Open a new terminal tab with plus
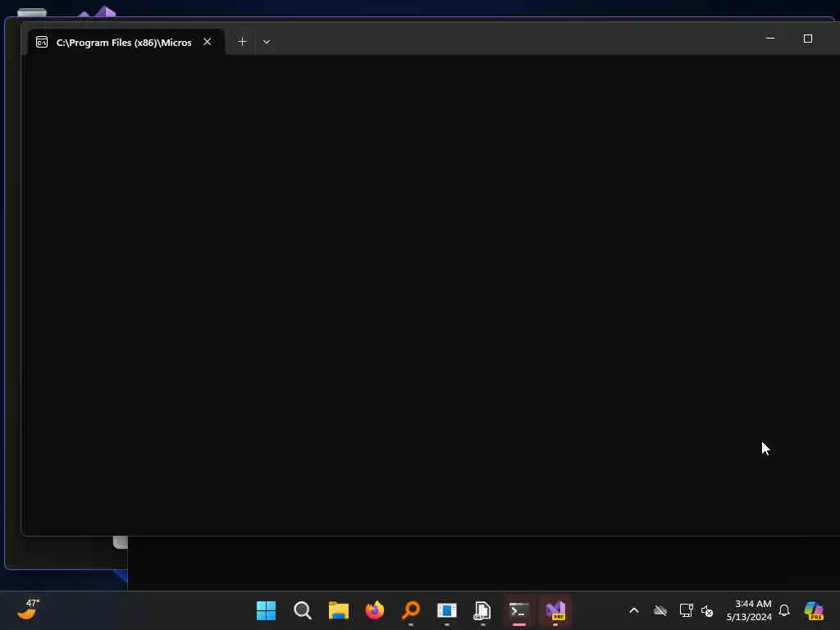This screenshot has width=840, height=630. click(242, 42)
